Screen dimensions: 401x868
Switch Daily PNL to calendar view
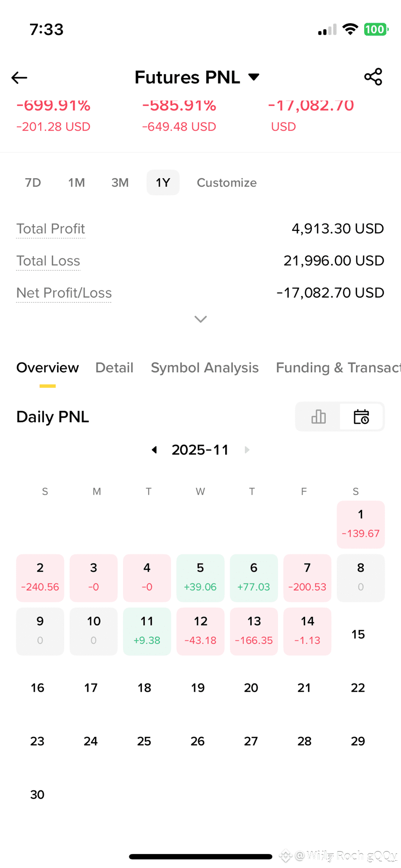pyautogui.click(x=361, y=416)
